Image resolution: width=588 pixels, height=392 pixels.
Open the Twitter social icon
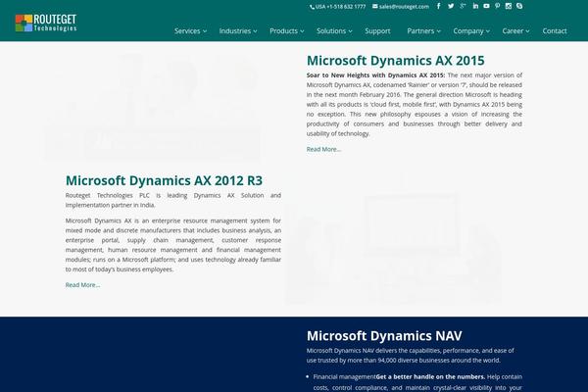point(451,6)
